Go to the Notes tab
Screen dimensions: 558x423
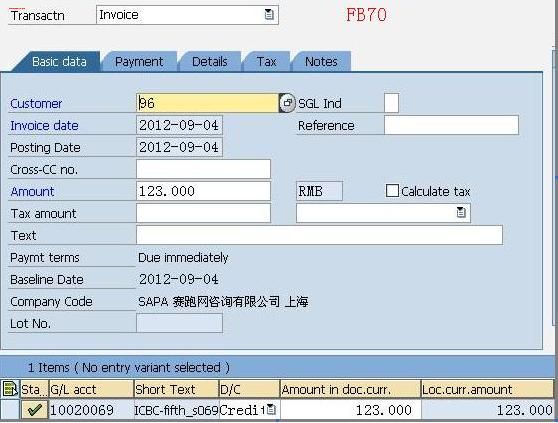321,62
